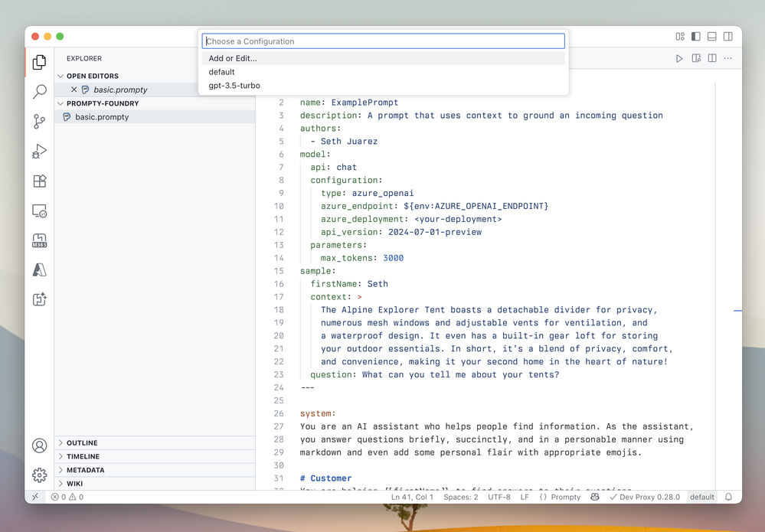The height and width of the screenshot is (532, 765).
Task: Open the Extensions view
Action: [x=40, y=181]
